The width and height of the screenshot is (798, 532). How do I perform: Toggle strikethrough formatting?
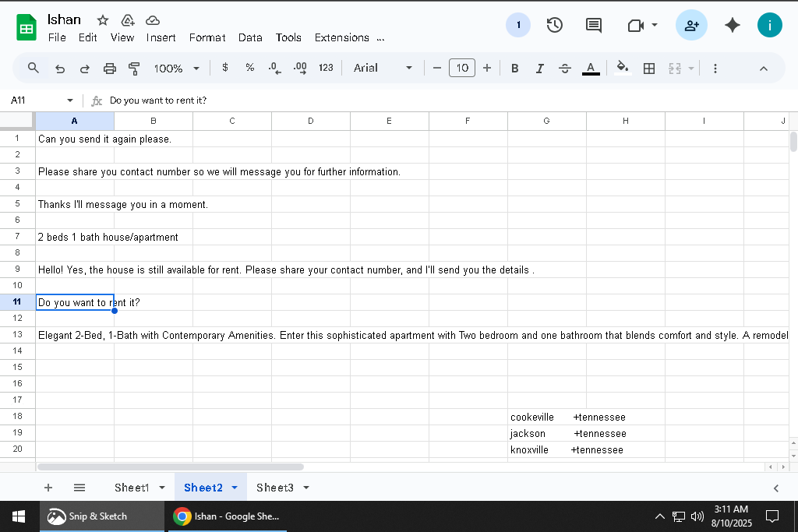[x=564, y=68]
